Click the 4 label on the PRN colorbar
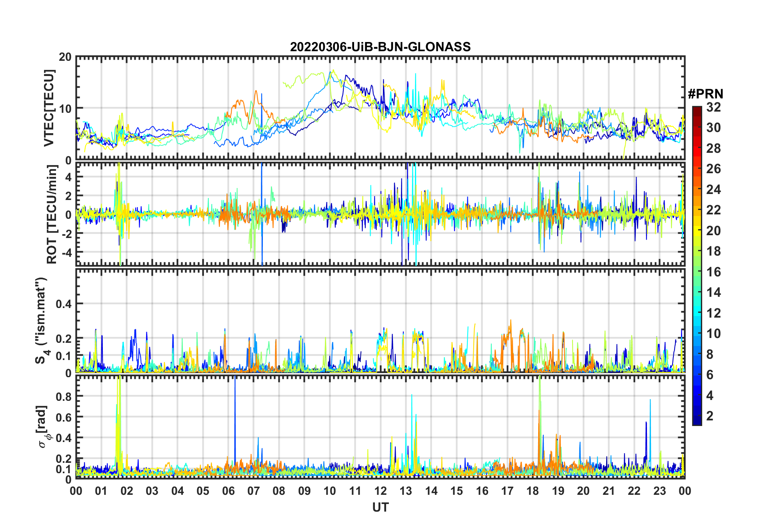 710,396
